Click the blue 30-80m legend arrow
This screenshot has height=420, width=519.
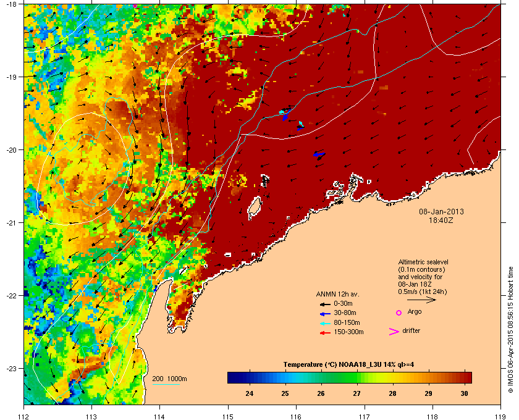[x=325, y=313]
